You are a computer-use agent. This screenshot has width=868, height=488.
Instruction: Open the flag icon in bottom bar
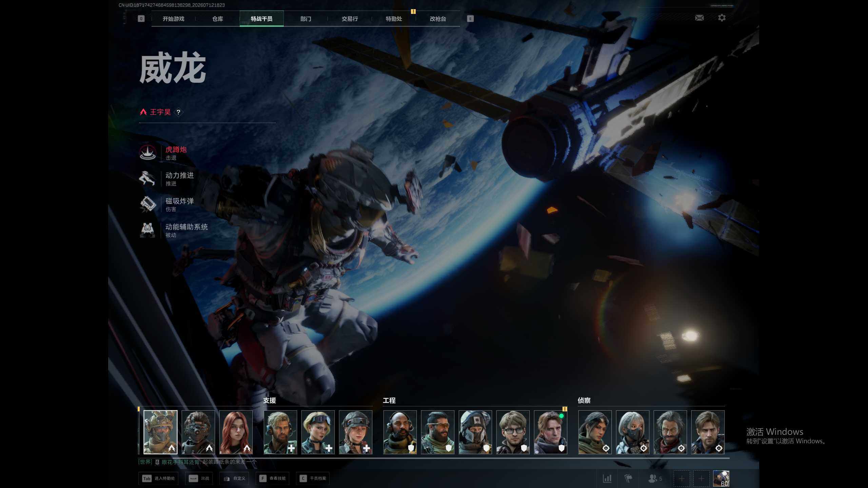tap(628, 479)
